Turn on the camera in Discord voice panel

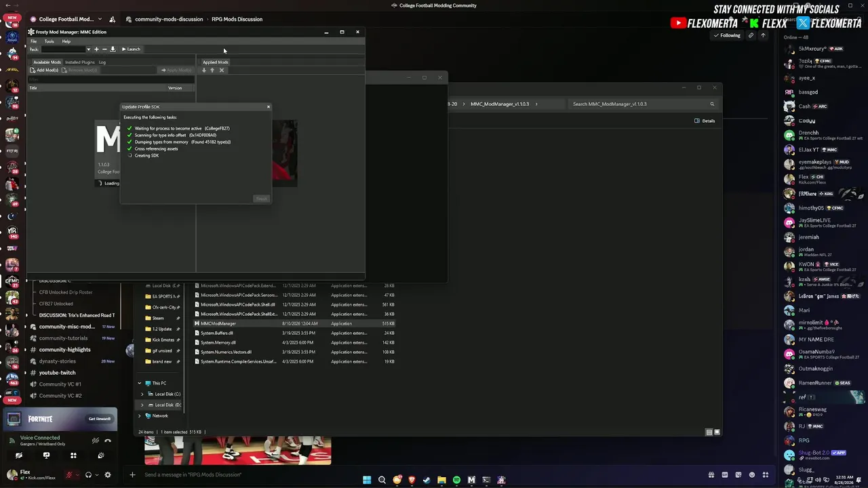(x=19, y=455)
